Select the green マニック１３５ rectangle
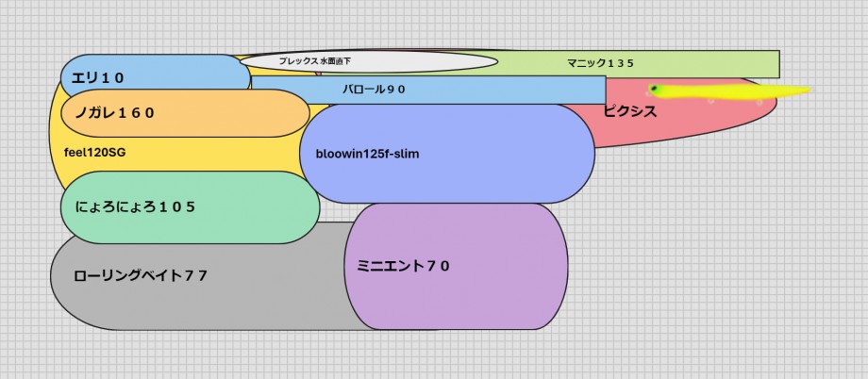Viewport: 868px width, 379px height. 637,64
